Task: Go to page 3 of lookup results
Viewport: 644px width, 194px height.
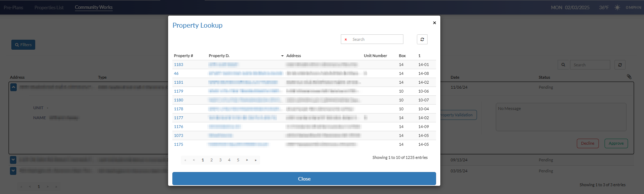Action: 220,160
